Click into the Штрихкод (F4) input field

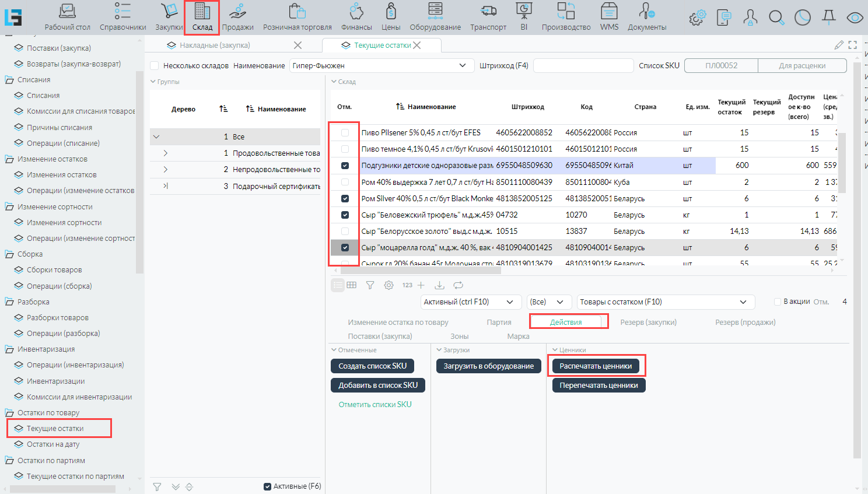pos(583,66)
